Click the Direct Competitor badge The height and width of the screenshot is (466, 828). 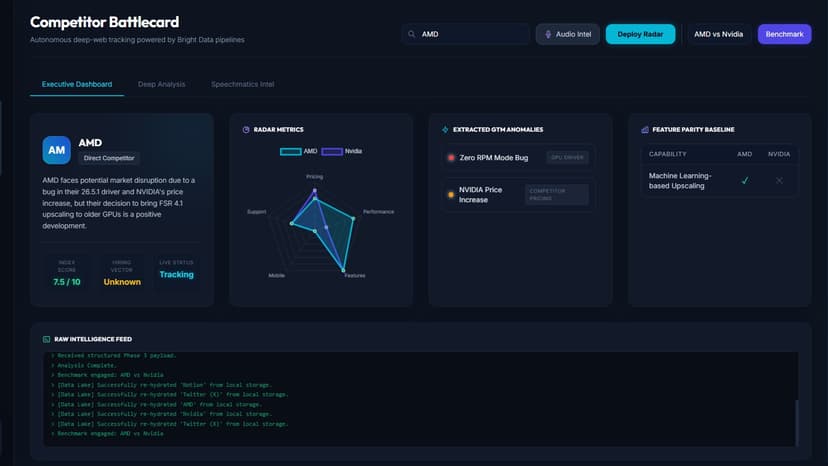coord(109,158)
